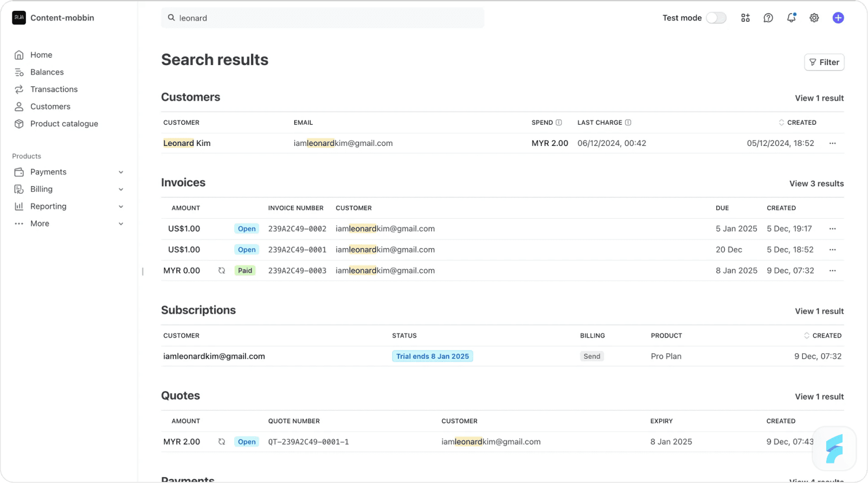Expand the Payments section chevron

point(121,172)
